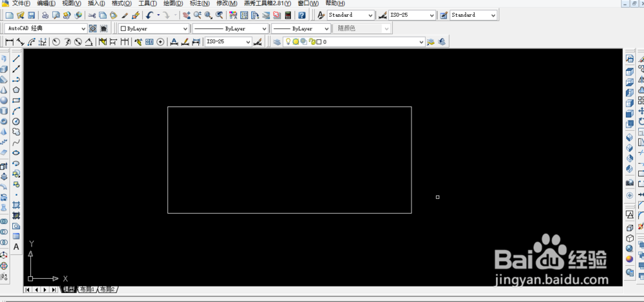Click the layer 0 color swatch

(319, 42)
